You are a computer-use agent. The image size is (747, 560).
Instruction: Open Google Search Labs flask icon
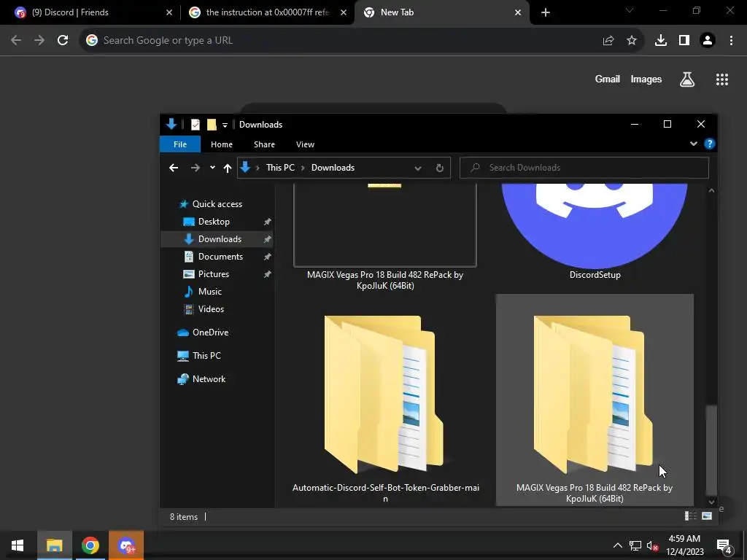pyautogui.click(x=687, y=79)
